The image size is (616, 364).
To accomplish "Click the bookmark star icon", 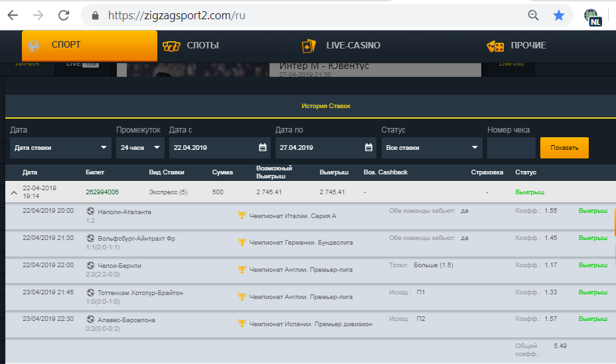I will (x=559, y=15).
